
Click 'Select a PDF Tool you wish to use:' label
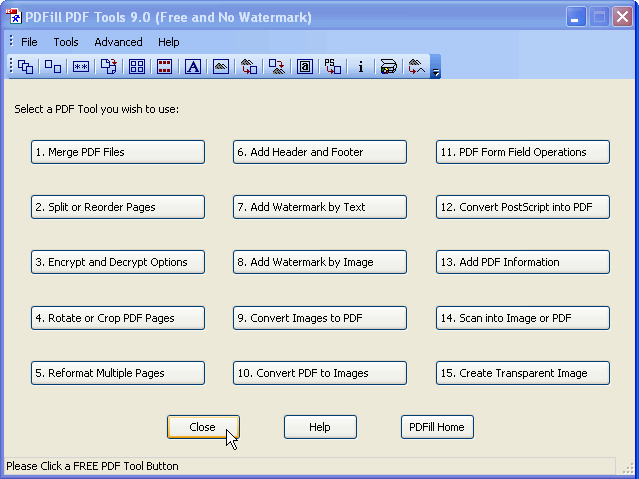pos(97,109)
